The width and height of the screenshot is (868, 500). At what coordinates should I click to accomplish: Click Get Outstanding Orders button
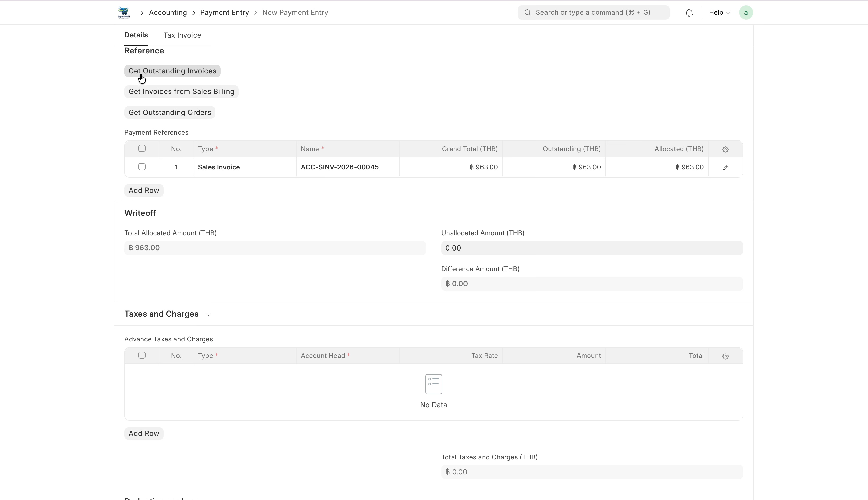pyautogui.click(x=170, y=112)
